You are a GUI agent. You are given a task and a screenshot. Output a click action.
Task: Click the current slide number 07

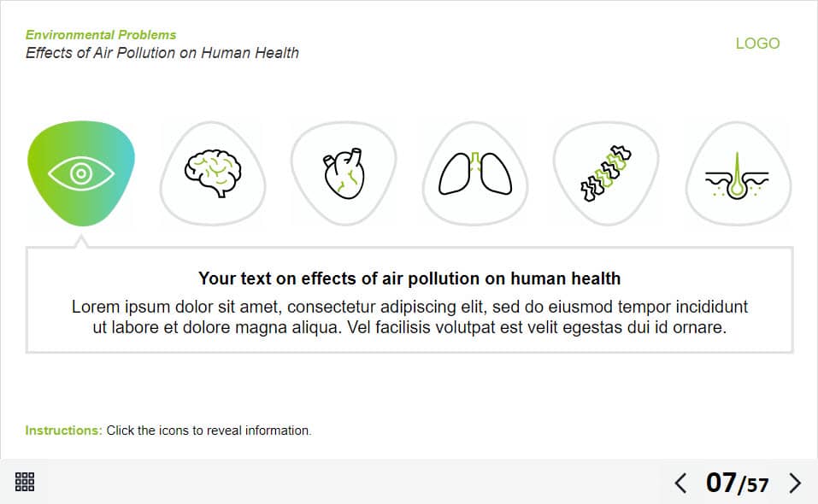click(x=721, y=483)
